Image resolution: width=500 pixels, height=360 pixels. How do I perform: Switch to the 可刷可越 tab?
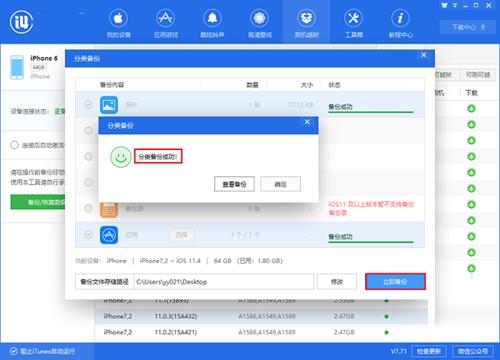click(478, 75)
